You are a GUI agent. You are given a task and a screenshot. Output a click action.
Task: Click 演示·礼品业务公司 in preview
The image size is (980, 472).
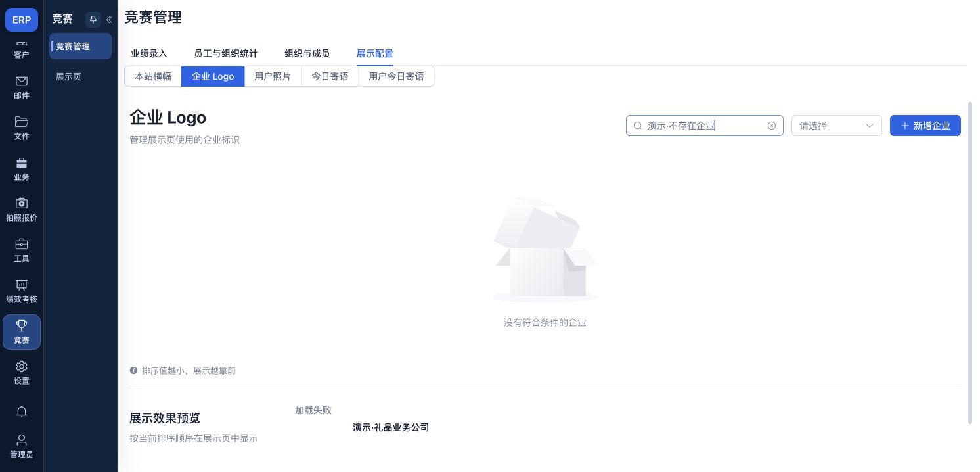click(x=391, y=427)
